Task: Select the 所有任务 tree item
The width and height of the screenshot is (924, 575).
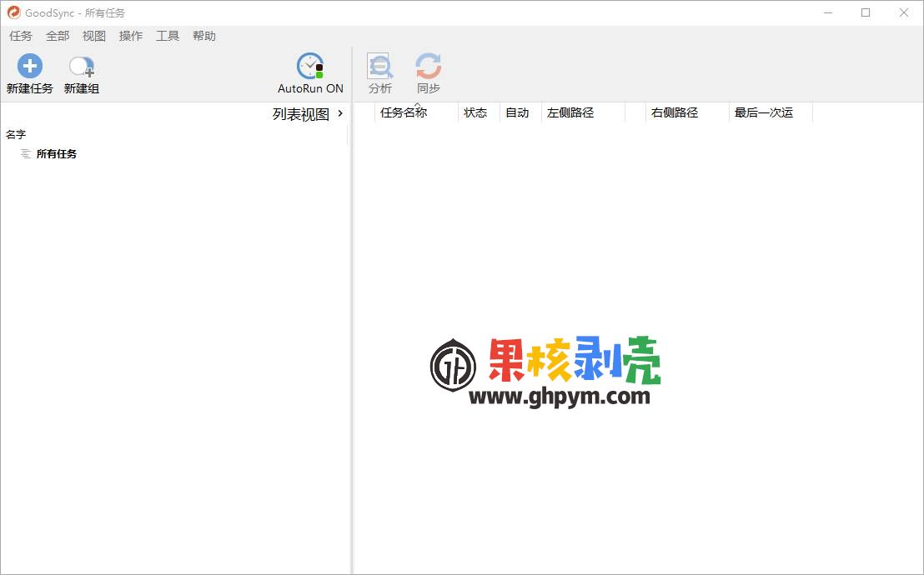Action: click(57, 154)
